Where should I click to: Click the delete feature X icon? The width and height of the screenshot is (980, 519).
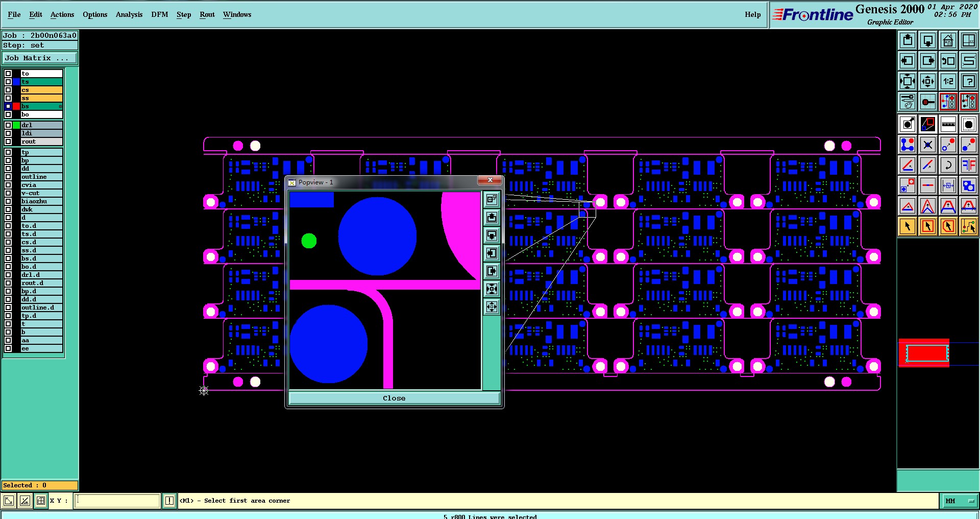[928, 145]
